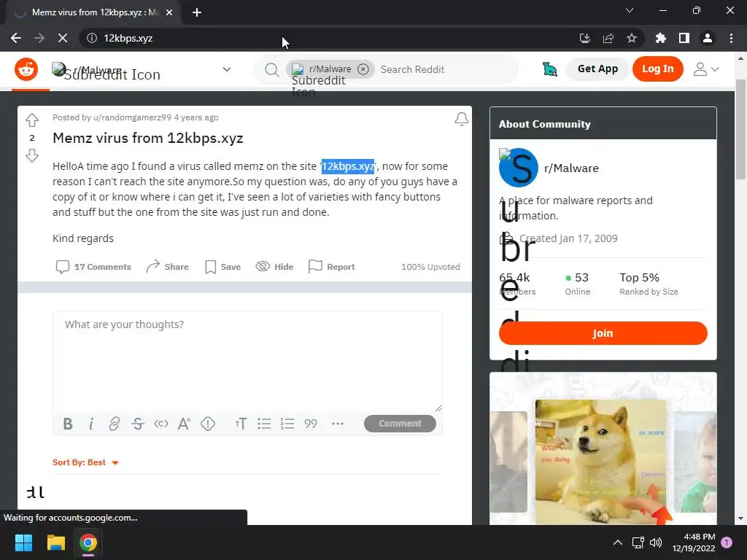Apply heading formatting icon
This screenshot has height=560, width=747.
[241, 424]
